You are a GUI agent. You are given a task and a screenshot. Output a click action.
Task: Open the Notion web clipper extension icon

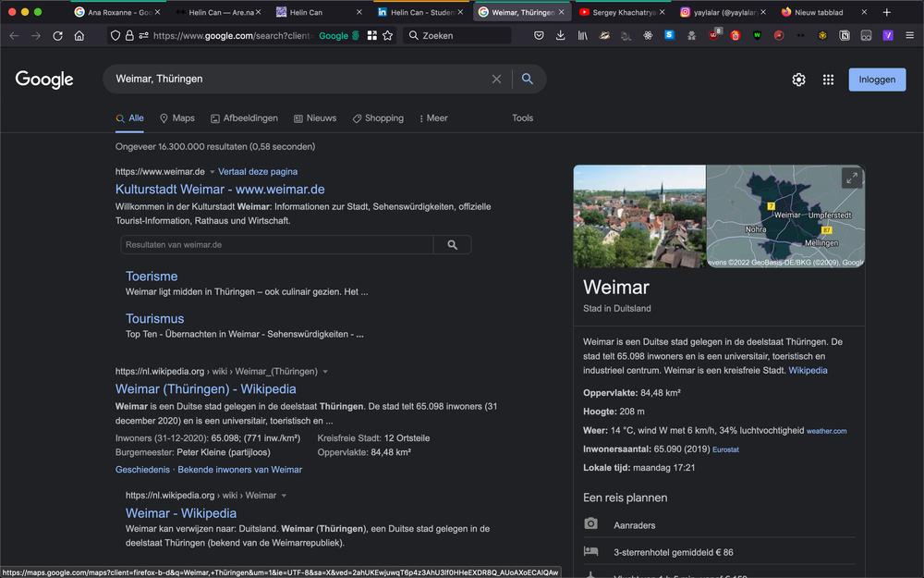pos(845,36)
